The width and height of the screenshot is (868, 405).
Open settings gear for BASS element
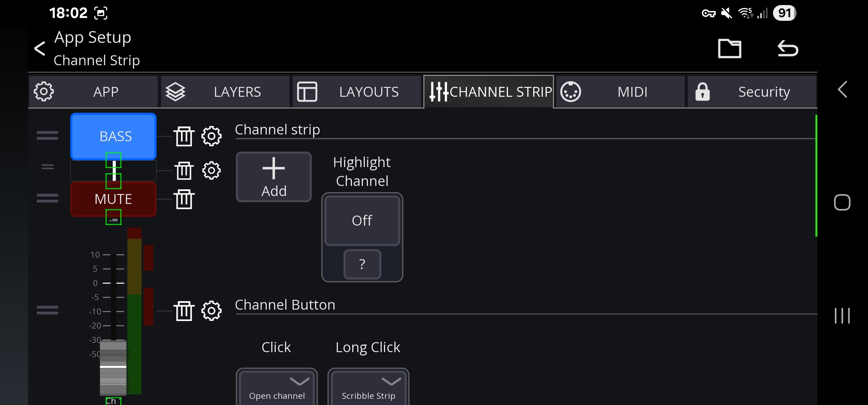(211, 136)
